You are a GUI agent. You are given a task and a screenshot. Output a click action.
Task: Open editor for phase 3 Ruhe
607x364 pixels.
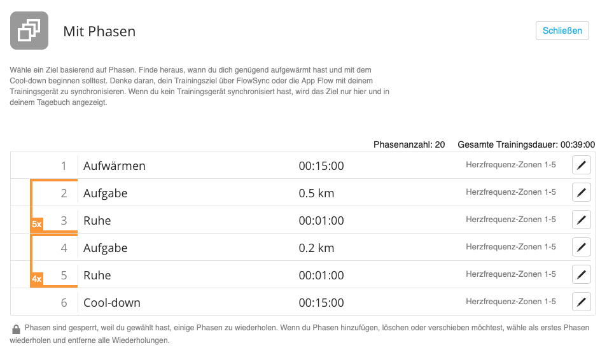coord(581,220)
